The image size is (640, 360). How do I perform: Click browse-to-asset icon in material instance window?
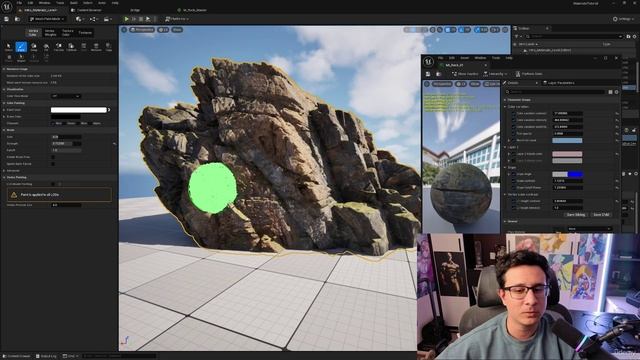[439, 74]
